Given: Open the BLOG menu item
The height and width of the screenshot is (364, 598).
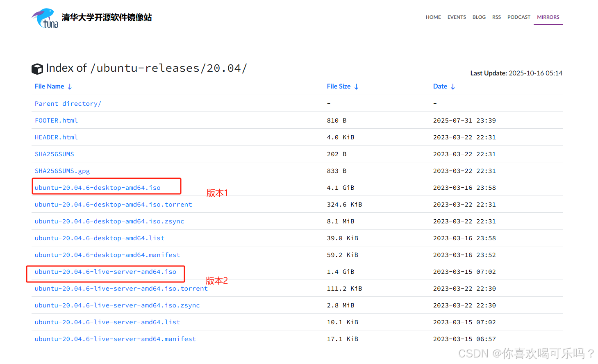Looking at the screenshot, I should point(479,17).
